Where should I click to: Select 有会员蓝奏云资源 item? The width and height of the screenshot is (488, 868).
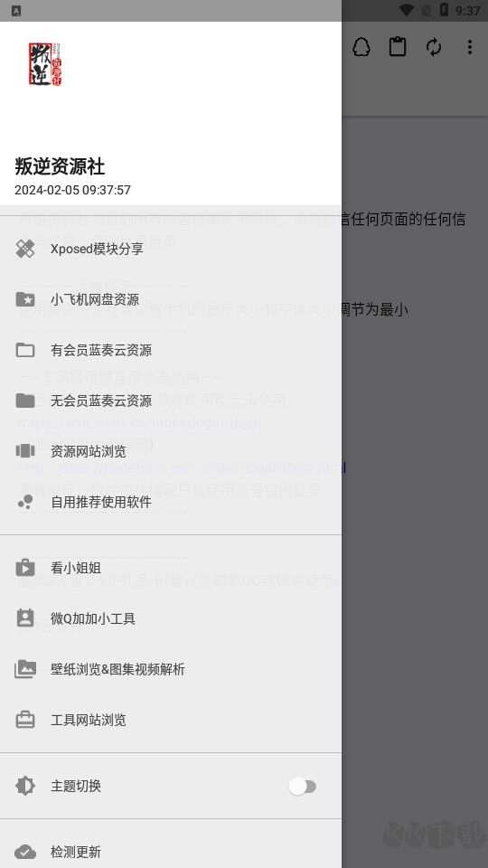(171, 351)
